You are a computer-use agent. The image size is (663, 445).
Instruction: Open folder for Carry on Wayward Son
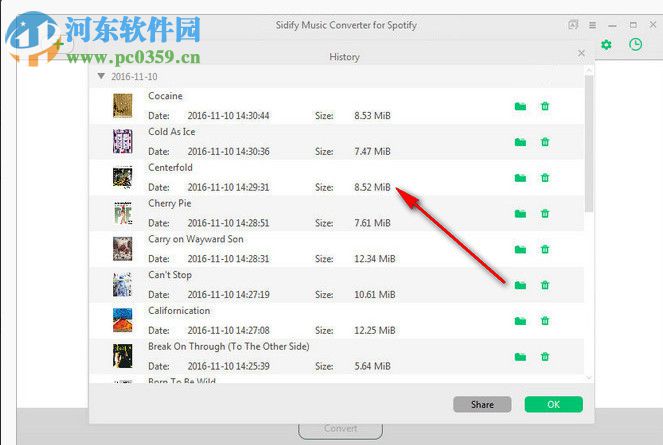coord(520,250)
